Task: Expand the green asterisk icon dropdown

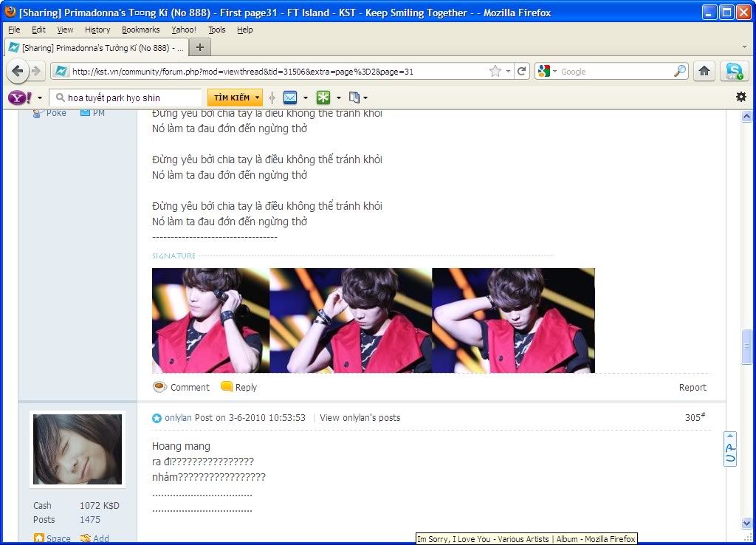Action: (x=338, y=98)
